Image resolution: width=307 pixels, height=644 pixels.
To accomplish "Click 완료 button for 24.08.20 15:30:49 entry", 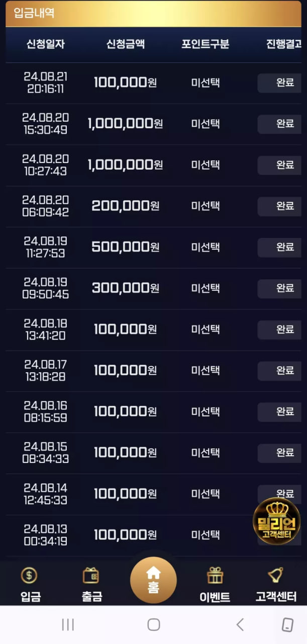I will (279, 124).
